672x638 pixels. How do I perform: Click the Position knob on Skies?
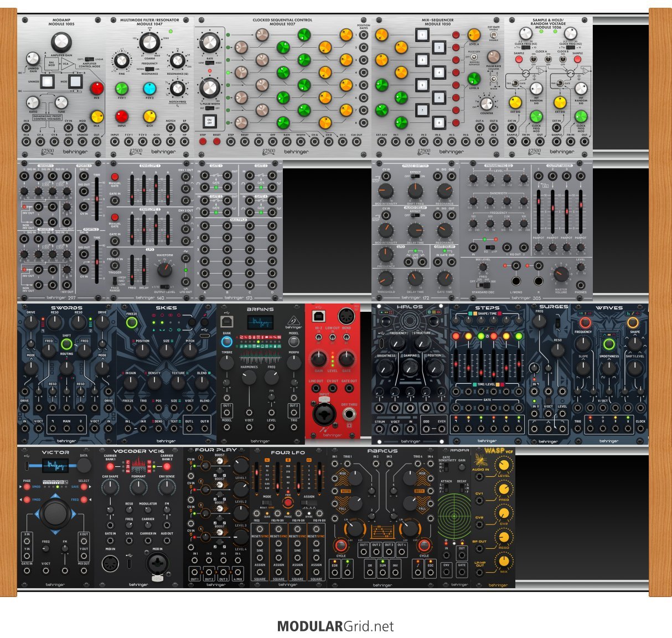[142, 351]
